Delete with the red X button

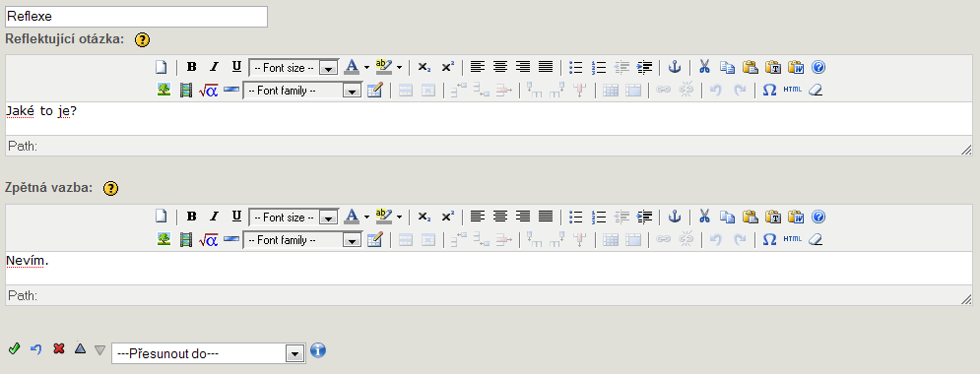point(59,349)
